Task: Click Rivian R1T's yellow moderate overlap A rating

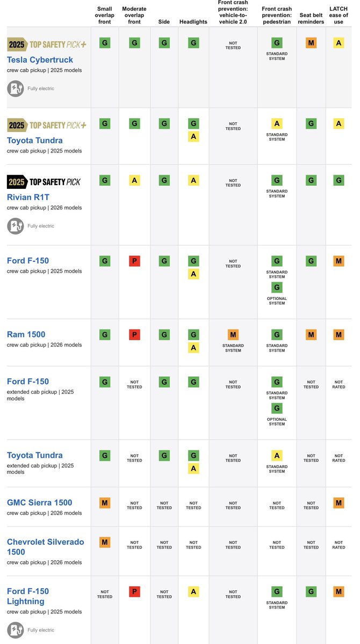Action: point(134,180)
